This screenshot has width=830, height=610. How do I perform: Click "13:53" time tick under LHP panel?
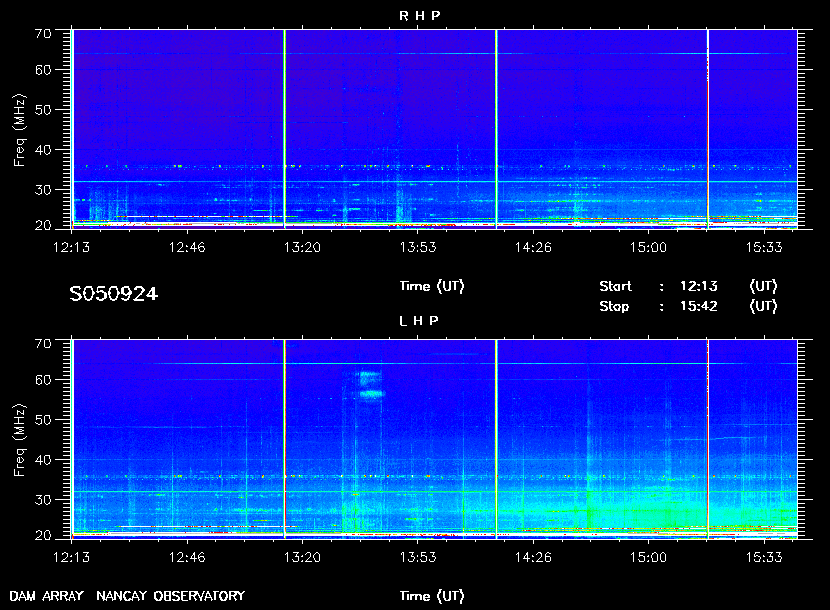coord(418,558)
